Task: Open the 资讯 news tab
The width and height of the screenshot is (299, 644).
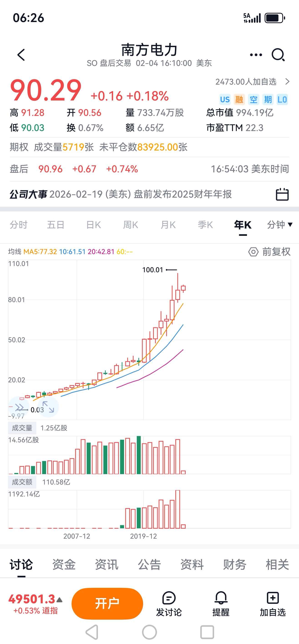Action: (107, 564)
